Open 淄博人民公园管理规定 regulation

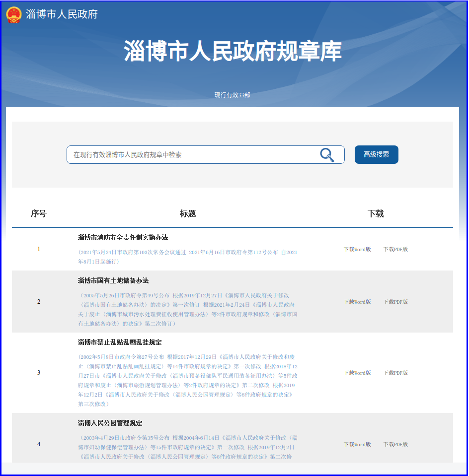(x=110, y=423)
